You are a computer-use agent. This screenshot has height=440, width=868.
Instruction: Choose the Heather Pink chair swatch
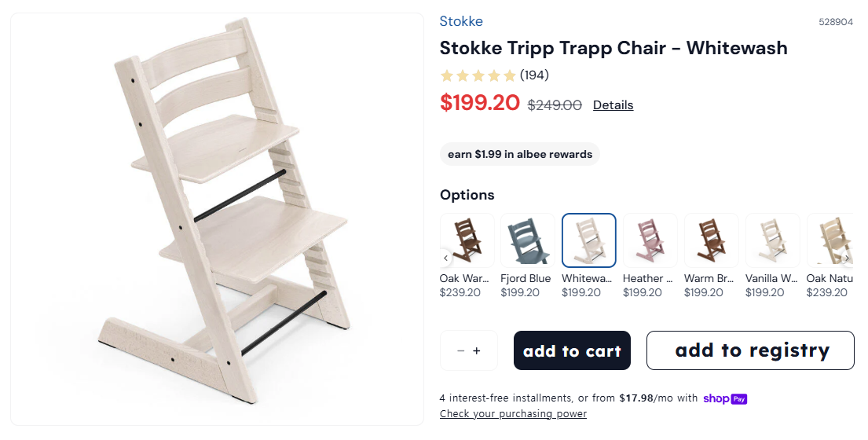point(650,240)
